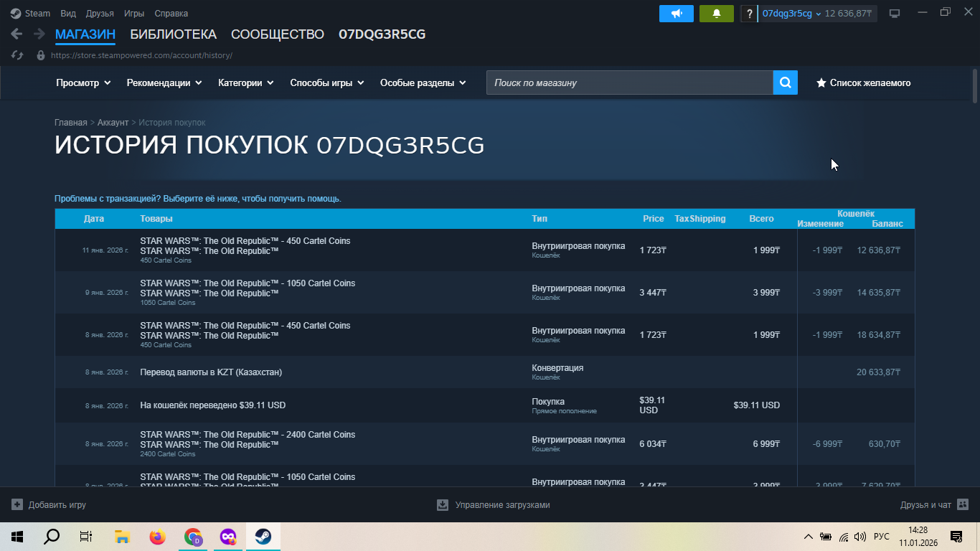Switch to Big Picture mode icon

click(895, 13)
